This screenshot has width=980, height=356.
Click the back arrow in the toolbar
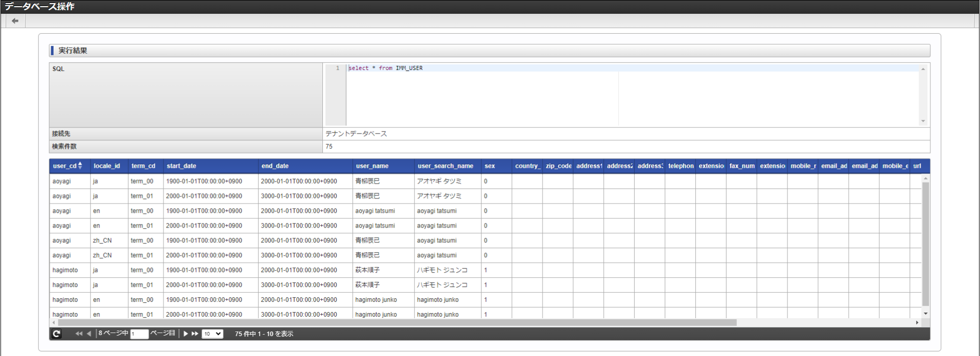pyautogui.click(x=15, y=21)
